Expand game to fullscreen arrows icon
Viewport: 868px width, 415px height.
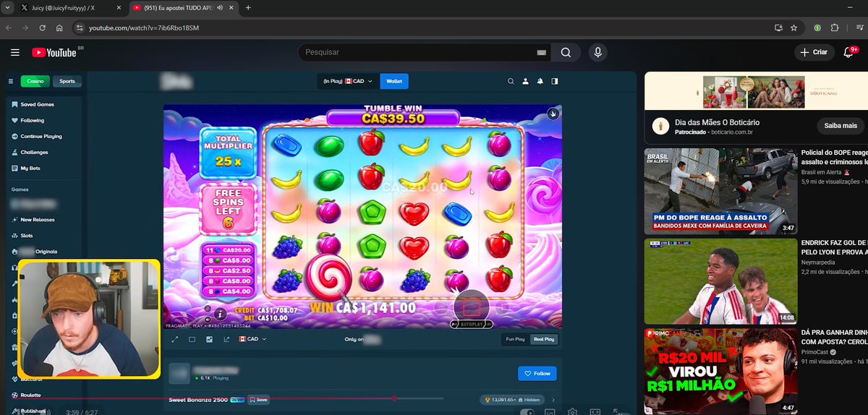tap(175, 339)
